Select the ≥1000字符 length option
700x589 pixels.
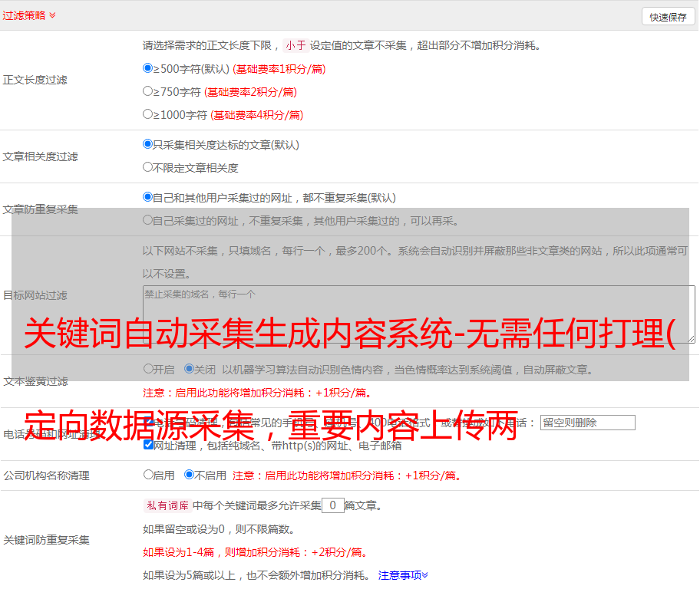pyautogui.click(x=148, y=114)
